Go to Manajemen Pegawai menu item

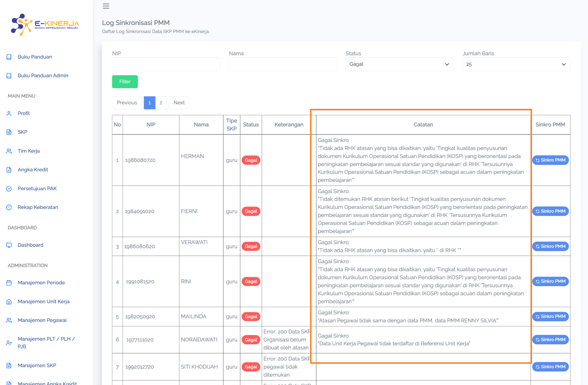coord(42,320)
